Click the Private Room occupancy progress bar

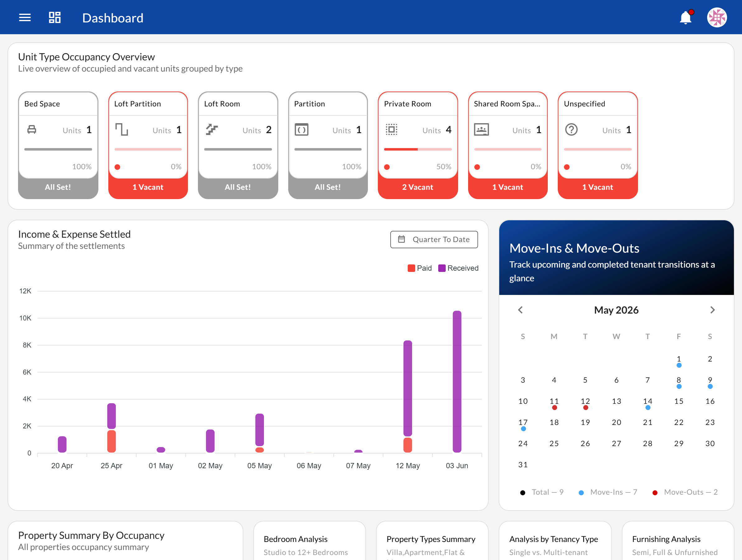click(418, 149)
